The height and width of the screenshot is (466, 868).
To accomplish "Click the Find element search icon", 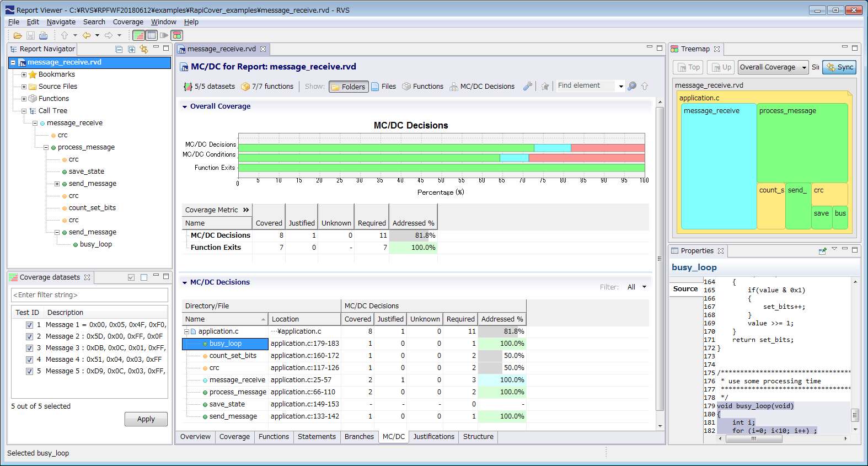I will click(x=632, y=86).
